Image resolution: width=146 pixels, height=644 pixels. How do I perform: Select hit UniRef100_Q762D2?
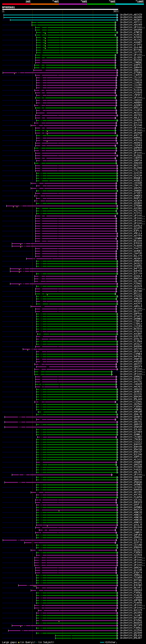[x=131, y=296]
